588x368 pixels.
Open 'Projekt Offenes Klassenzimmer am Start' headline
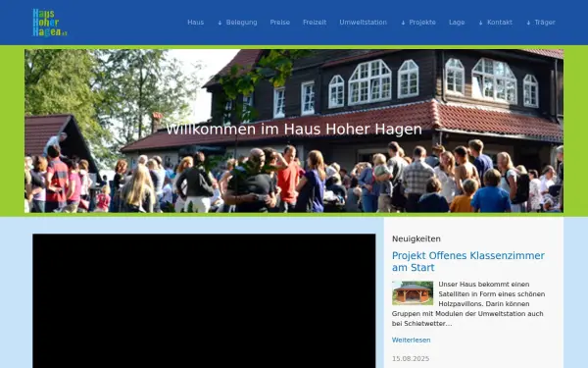[468, 261]
